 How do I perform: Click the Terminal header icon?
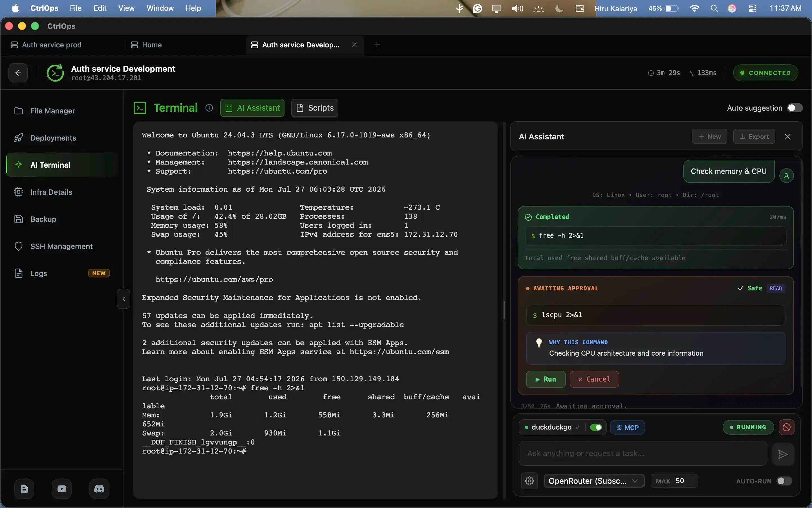tap(140, 108)
